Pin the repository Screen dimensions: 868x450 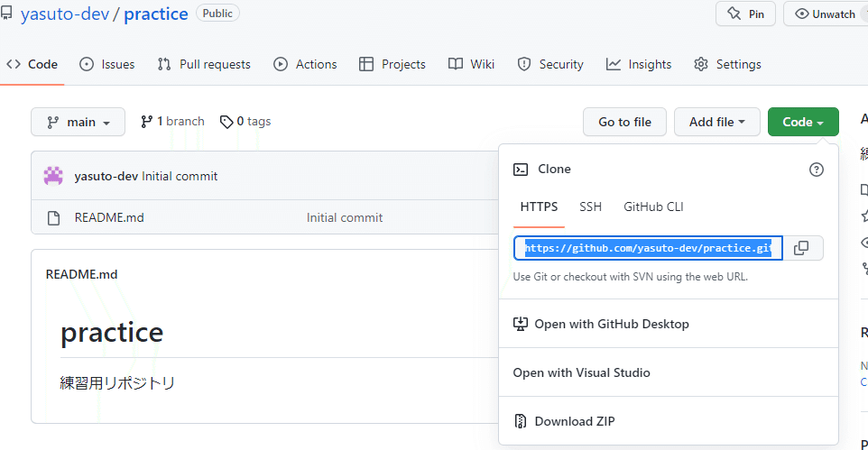[x=745, y=14]
